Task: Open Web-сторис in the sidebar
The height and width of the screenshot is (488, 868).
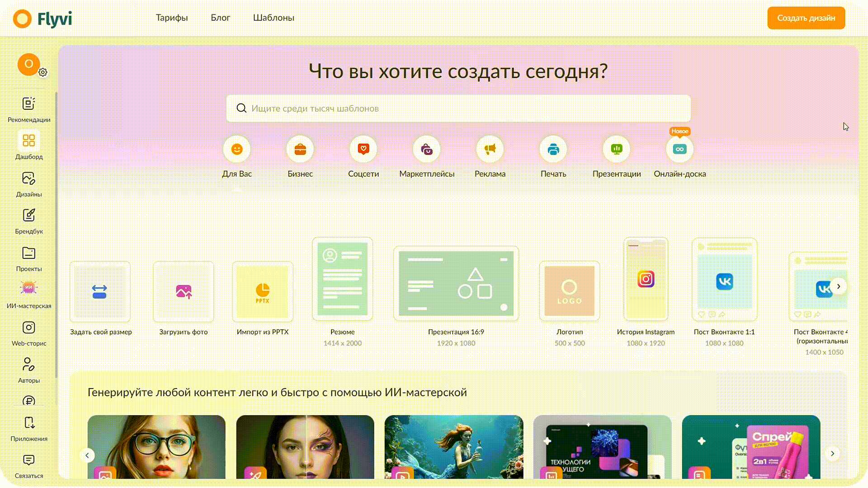Action: coord(29,333)
